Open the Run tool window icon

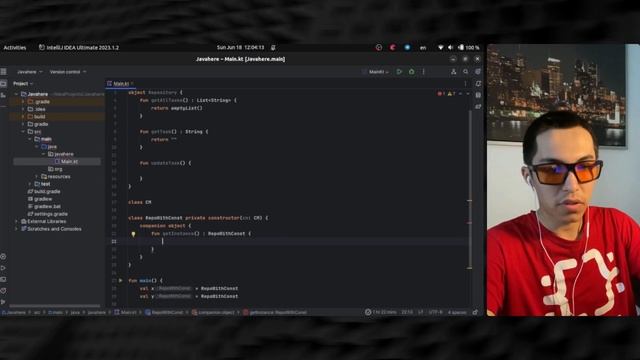tap(3, 268)
